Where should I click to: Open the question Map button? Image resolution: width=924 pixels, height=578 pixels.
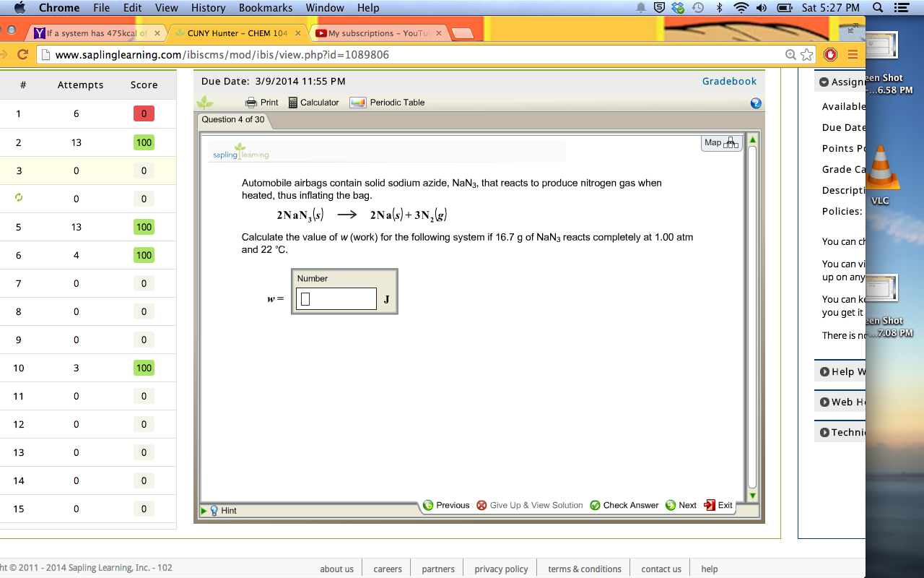point(721,143)
